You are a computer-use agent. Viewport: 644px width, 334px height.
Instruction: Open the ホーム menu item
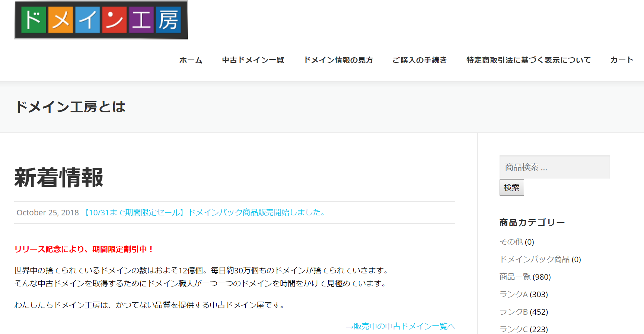point(191,60)
